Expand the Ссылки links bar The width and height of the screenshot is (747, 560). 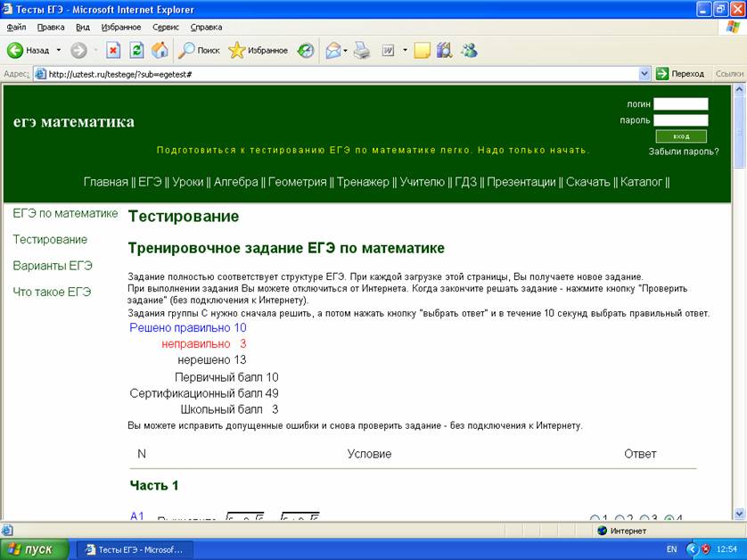(x=729, y=74)
